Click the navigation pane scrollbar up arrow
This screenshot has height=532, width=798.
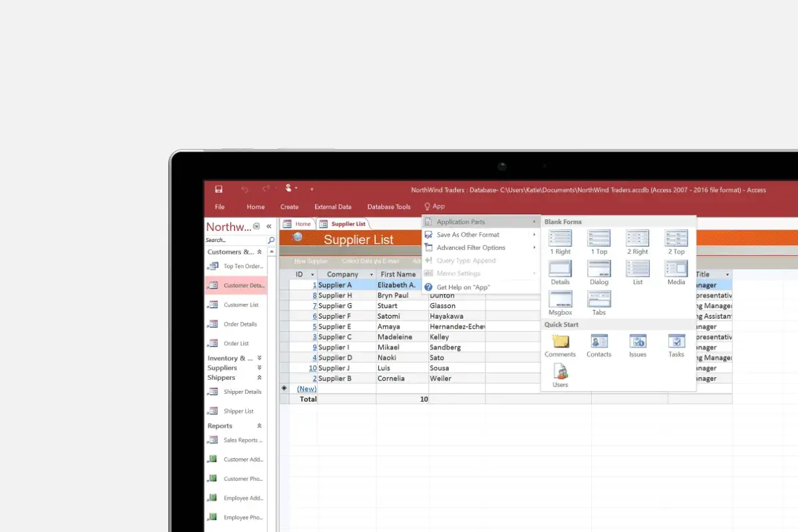(x=271, y=252)
